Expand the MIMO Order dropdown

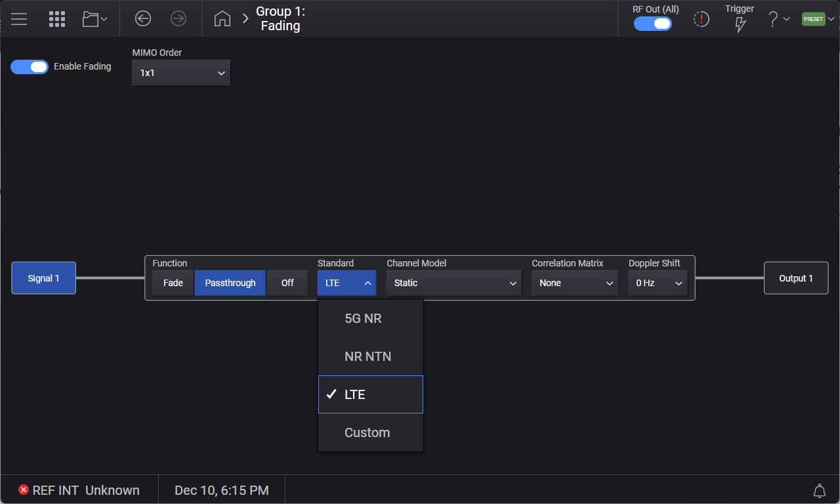click(x=181, y=73)
